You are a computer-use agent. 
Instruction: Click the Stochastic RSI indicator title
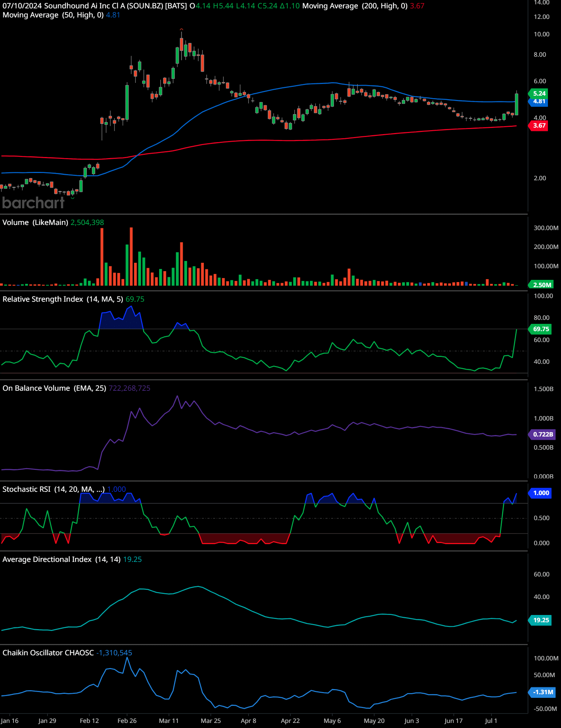click(x=53, y=489)
